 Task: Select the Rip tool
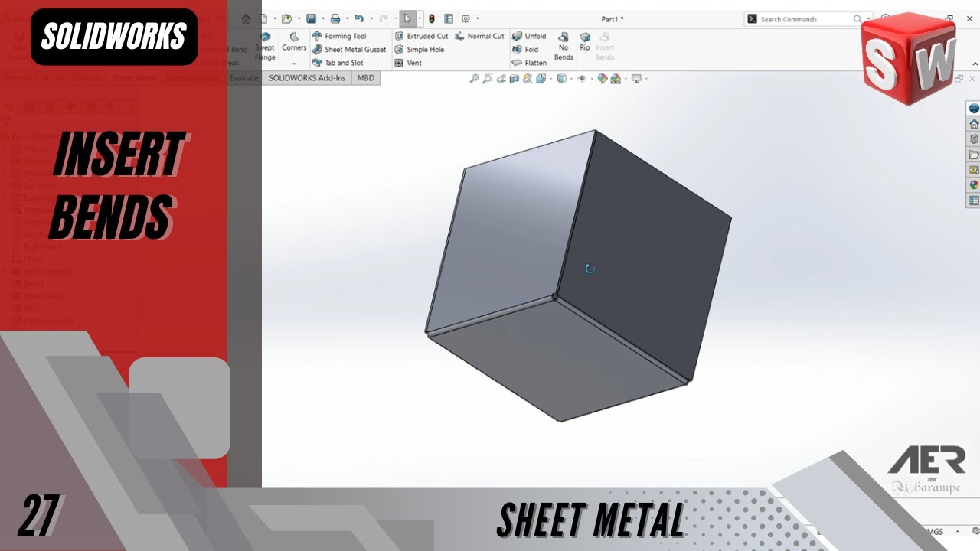[x=585, y=41]
